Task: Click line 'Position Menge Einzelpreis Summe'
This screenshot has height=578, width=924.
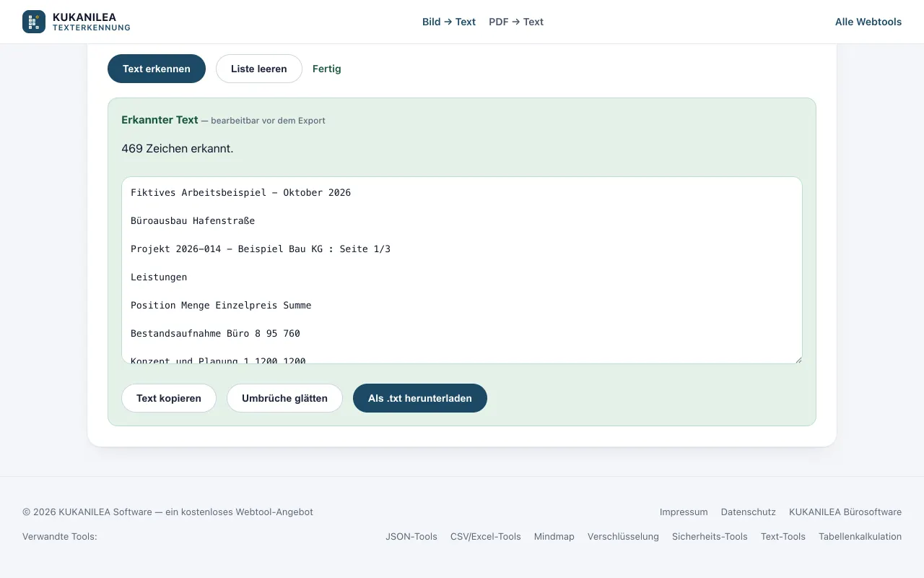Action: (x=221, y=305)
